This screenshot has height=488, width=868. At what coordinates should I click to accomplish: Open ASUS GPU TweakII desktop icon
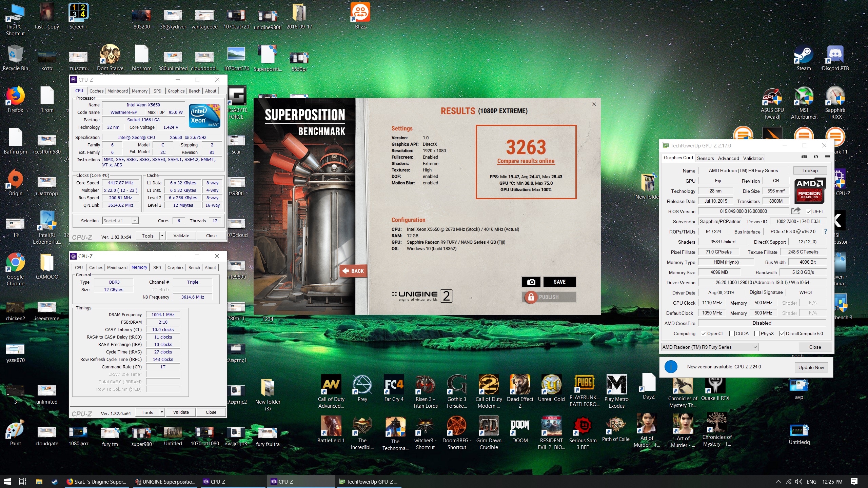coord(772,103)
